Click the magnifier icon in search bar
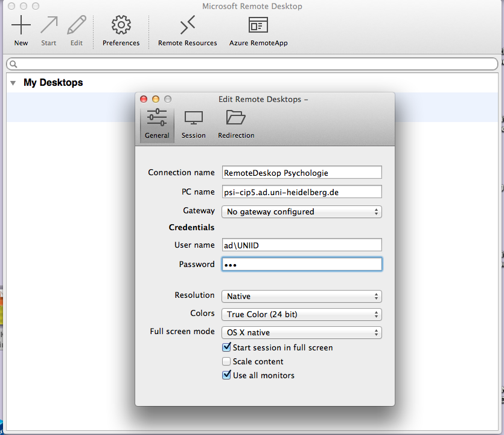The width and height of the screenshot is (504, 435). coord(13,64)
